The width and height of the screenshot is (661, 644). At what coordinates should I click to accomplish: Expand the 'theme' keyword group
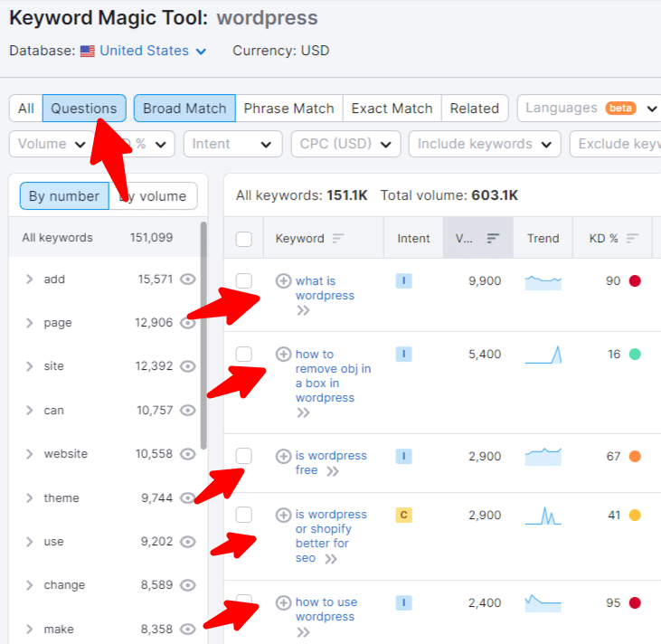29,498
